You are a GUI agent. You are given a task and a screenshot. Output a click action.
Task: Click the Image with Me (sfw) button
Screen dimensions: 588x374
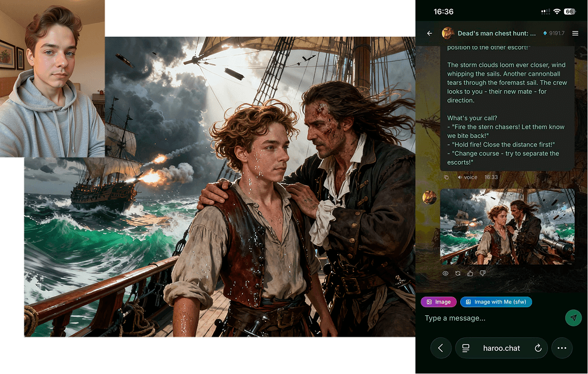point(496,302)
